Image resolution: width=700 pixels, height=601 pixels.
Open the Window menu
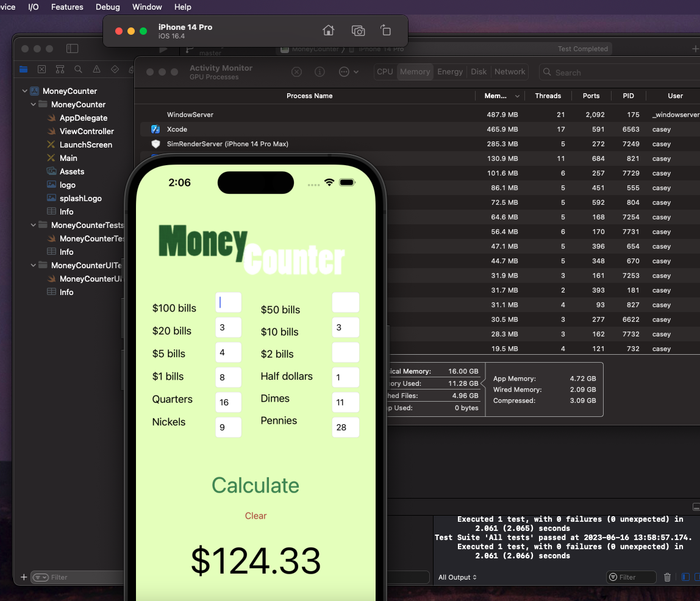click(147, 7)
